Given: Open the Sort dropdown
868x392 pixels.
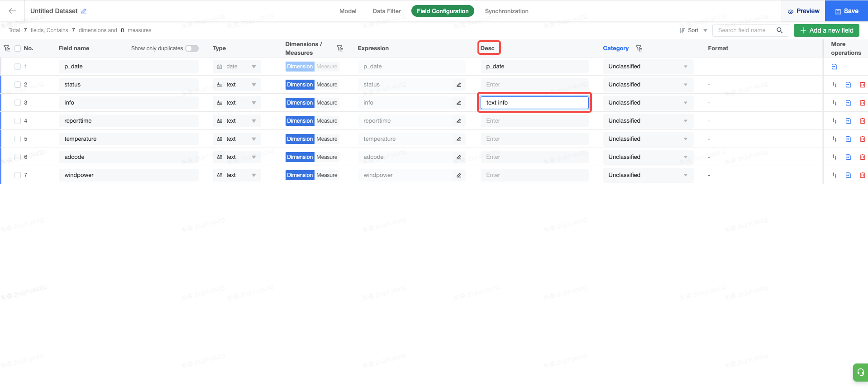Looking at the screenshot, I should [x=693, y=30].
